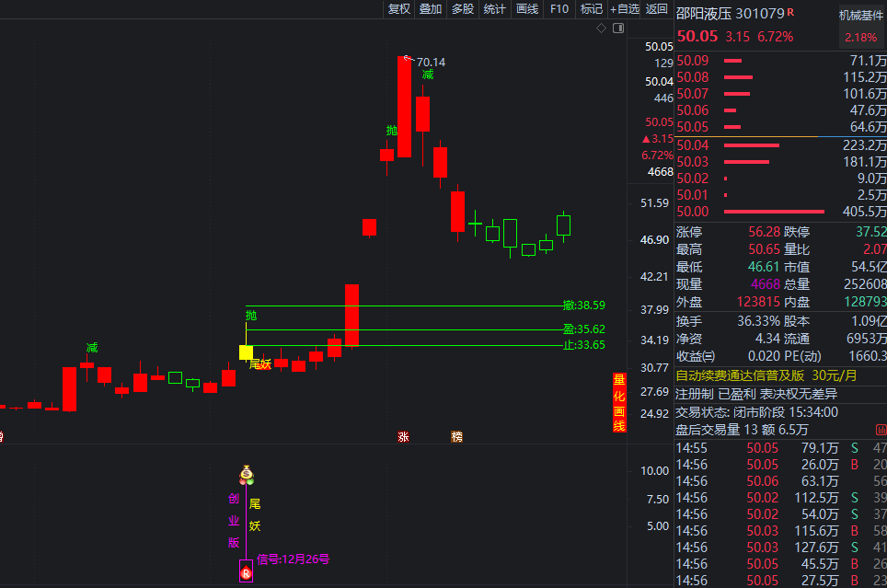Click the red R badge beside stock code 301079

790,13
